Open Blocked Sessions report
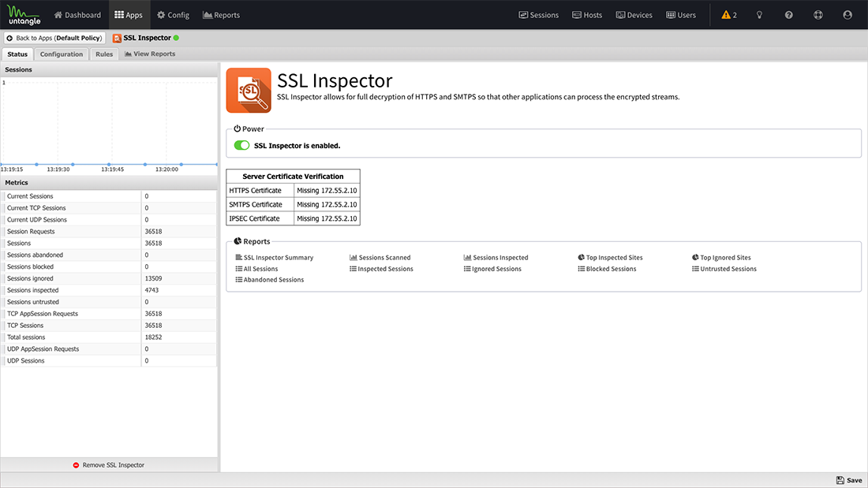The width and height of the screenshot is (868, 488). point(608,269)
